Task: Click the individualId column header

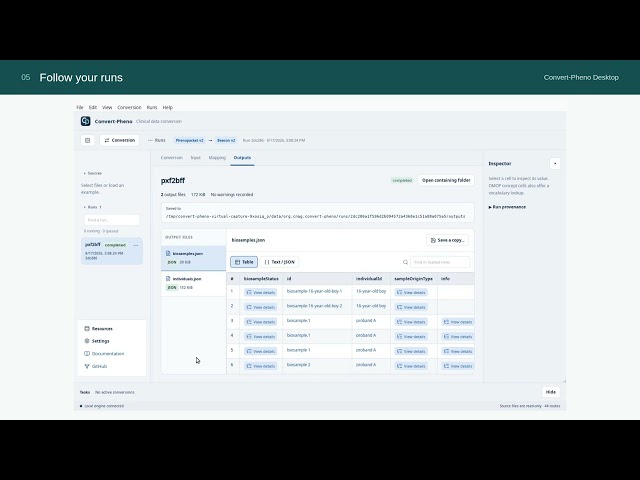Action: [x=369, y=279]
